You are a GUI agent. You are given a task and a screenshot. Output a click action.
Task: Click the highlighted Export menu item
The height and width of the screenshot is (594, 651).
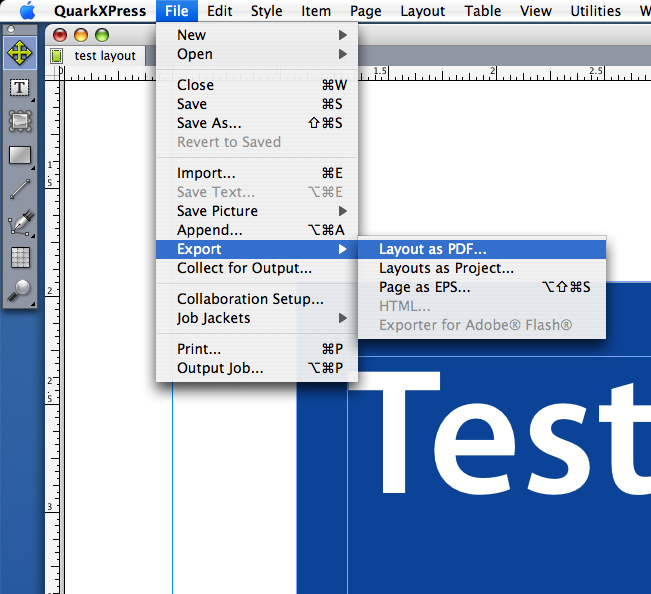[x=257, y=249]
